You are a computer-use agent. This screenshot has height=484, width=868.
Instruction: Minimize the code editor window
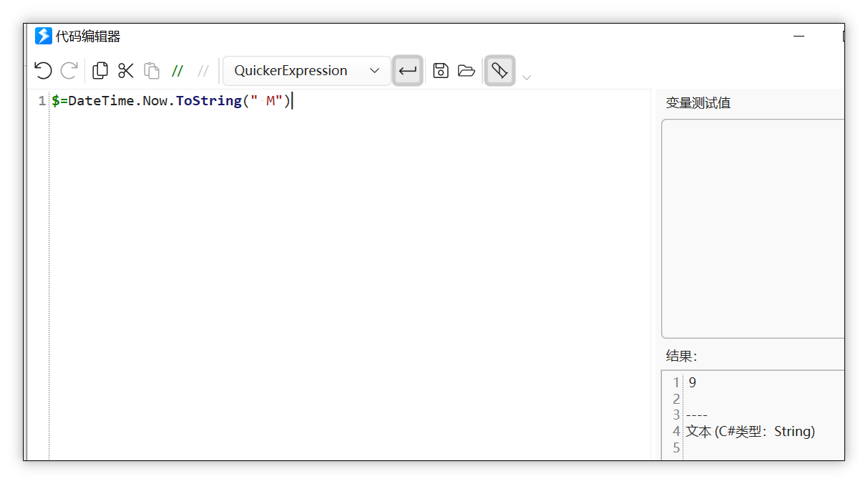point(799,36)
